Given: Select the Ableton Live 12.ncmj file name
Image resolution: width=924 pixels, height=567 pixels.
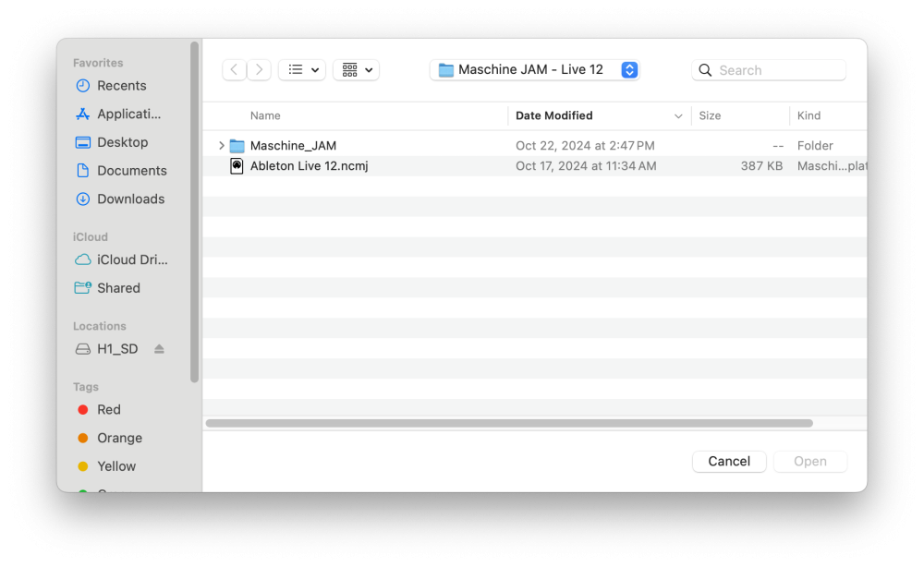Looking at the screenshot, I should point(309,166).
